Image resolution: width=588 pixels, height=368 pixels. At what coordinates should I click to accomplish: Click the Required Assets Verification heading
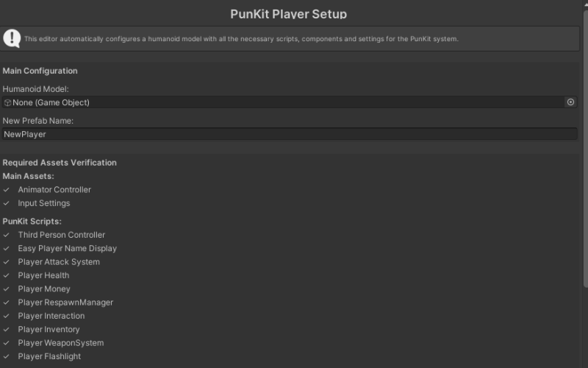tap(60, 163)
